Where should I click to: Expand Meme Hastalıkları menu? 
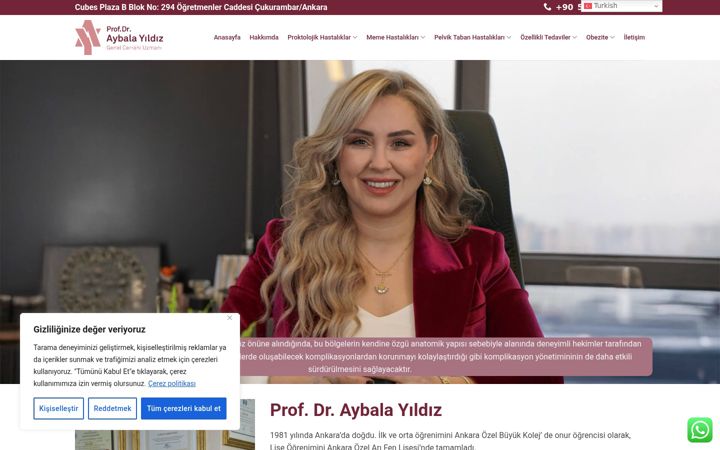(x=395, y=37)
